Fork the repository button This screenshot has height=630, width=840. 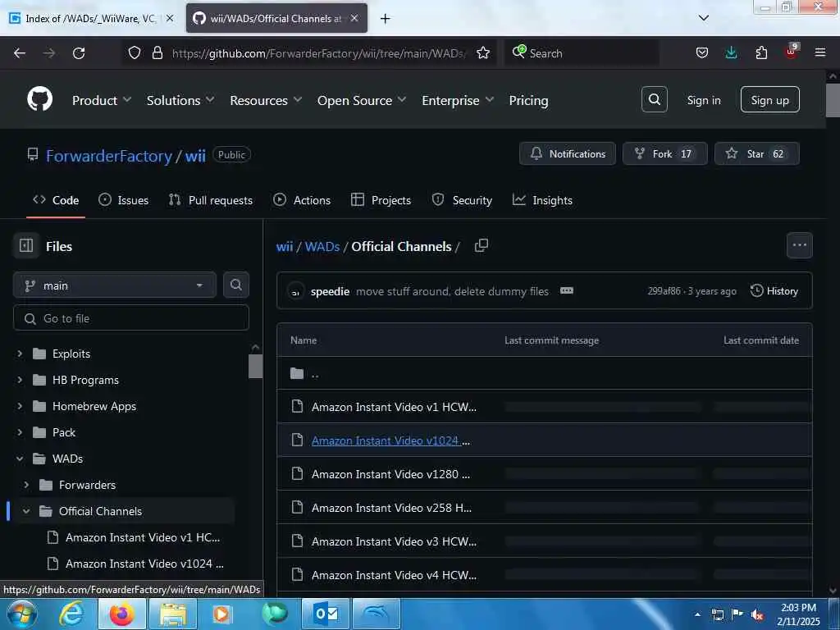[664, 153]
